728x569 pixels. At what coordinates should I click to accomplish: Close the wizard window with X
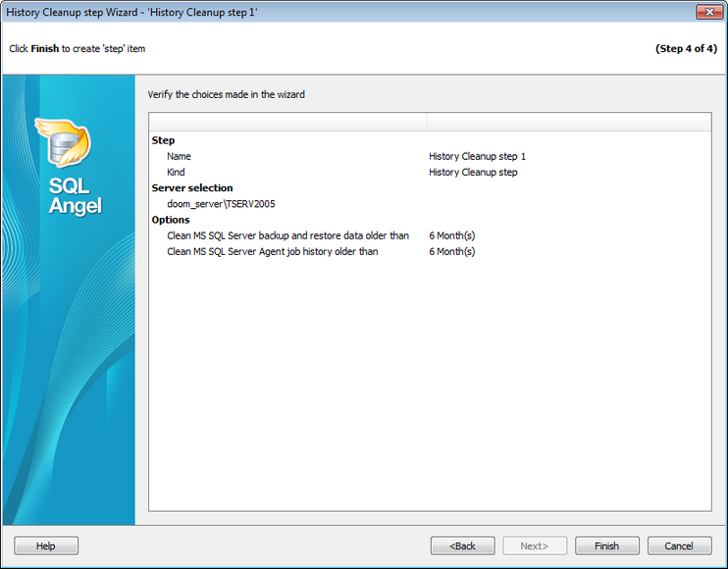(709, 12)
